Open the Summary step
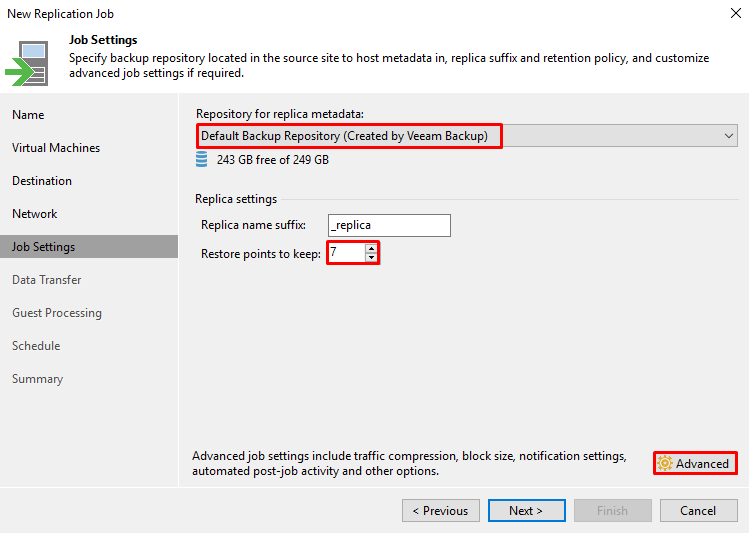This screenshot has height=533, width=749. pyautogui.click(x=37, y=379)
